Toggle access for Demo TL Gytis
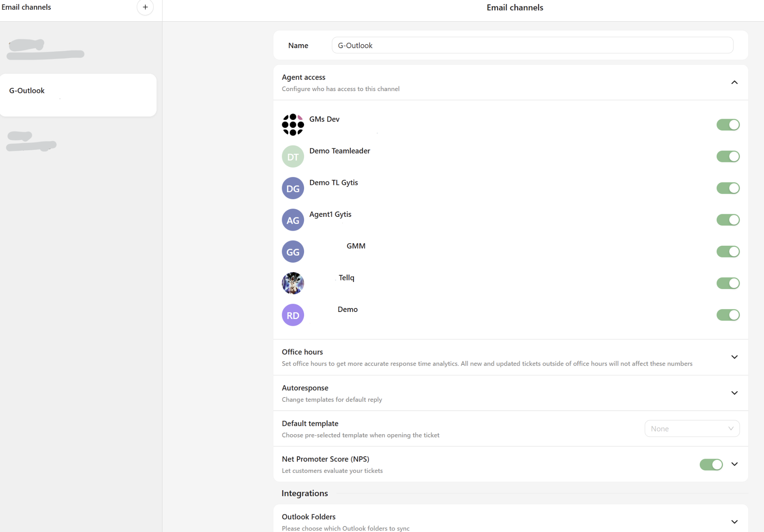The width and height of the screenshot is (764, 532). point(727,188)
